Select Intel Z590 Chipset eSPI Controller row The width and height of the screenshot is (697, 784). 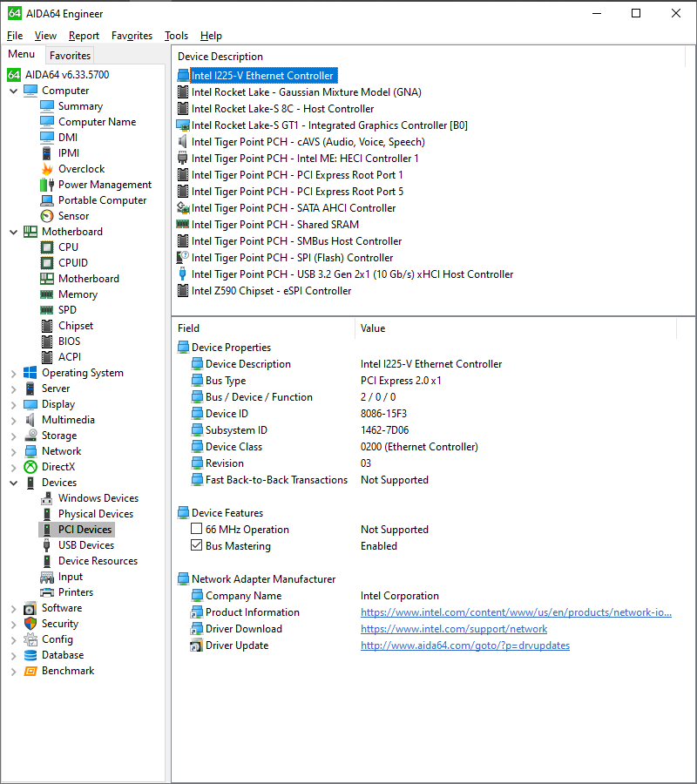(265, 290)
